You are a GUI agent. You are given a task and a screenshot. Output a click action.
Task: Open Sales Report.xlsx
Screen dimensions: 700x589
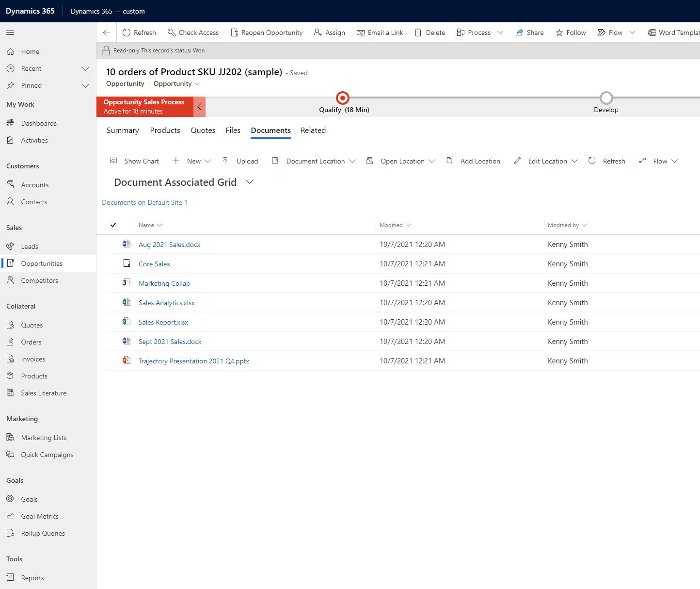(x=163, y=322)
